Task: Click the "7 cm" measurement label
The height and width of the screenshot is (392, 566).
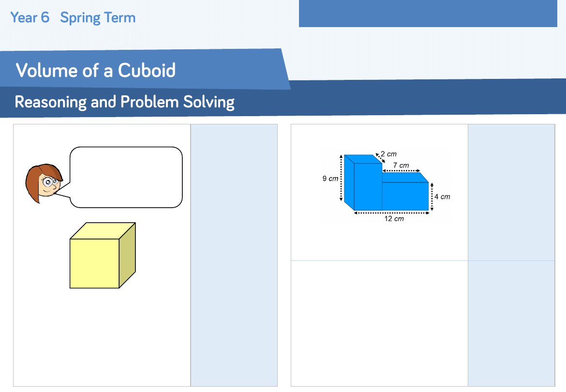Action: point(401,166)
